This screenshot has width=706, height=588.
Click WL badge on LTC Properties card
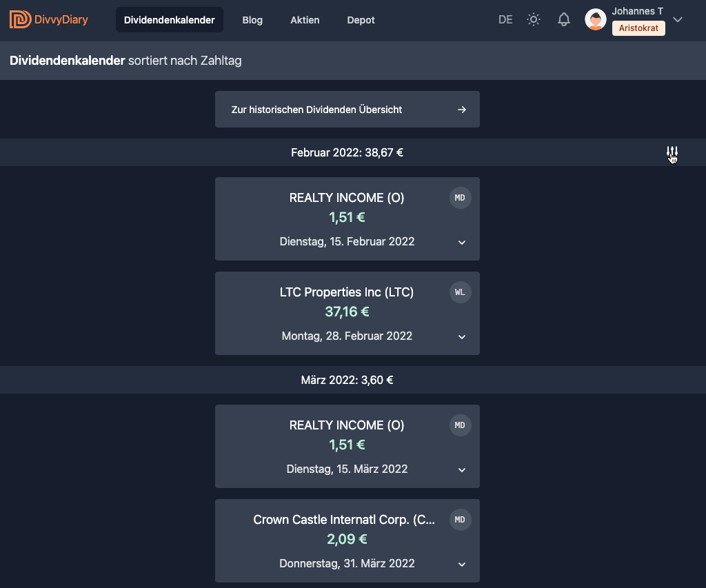tap(460, 292)
